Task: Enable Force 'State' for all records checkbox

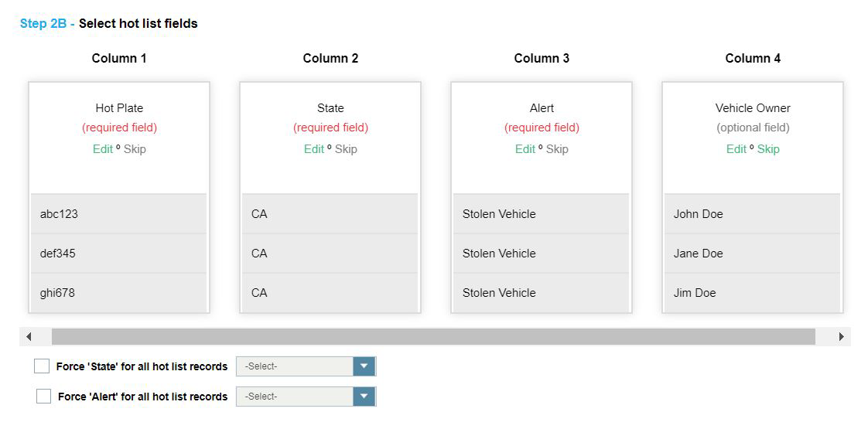Action: pyautogui.click(x=42, y=366)
